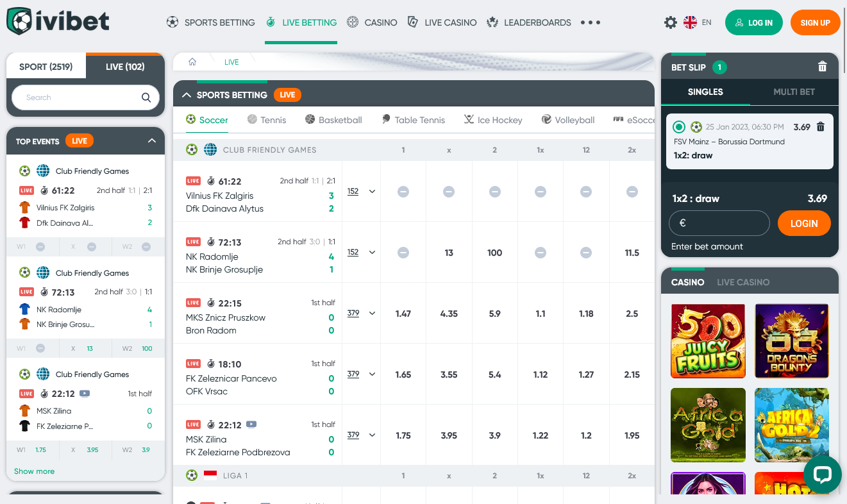Click video icon in Top Events MSK Zilina card
The height and width of the screenshot is (504, 847).
[85, 394]
